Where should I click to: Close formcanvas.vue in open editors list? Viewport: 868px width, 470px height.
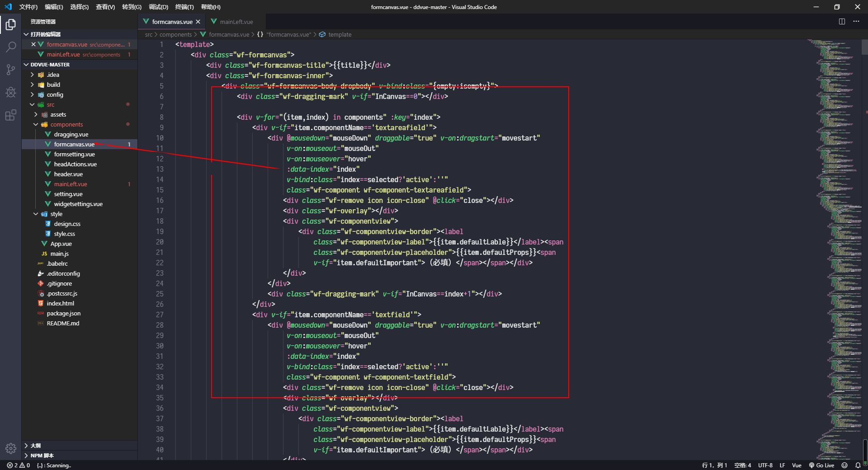[x=33, y=44]
